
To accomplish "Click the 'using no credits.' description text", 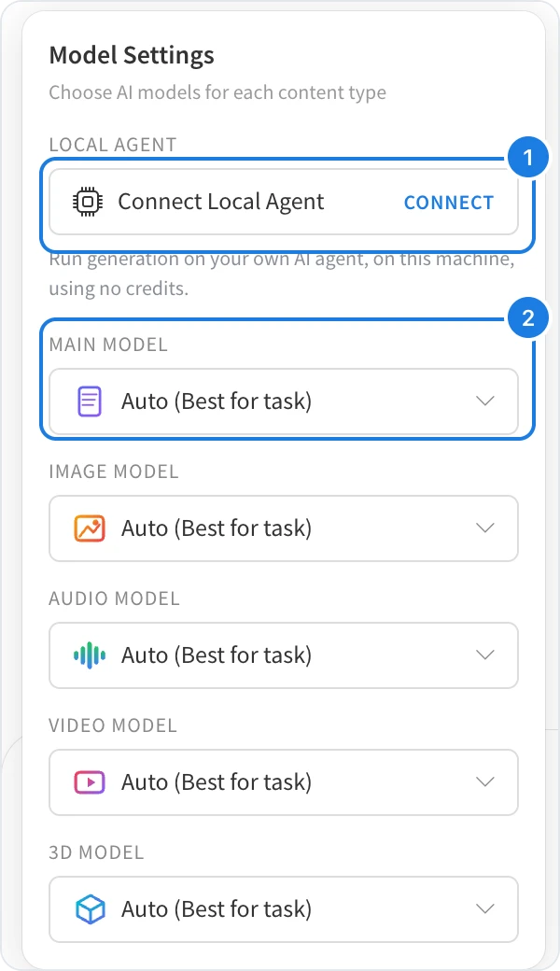I will coord(119,288).
